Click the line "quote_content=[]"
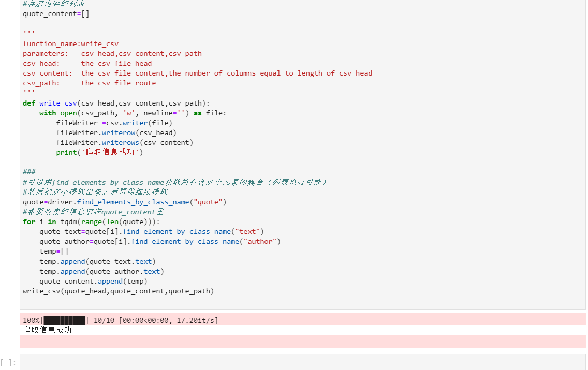 click(x=56, y=14)
